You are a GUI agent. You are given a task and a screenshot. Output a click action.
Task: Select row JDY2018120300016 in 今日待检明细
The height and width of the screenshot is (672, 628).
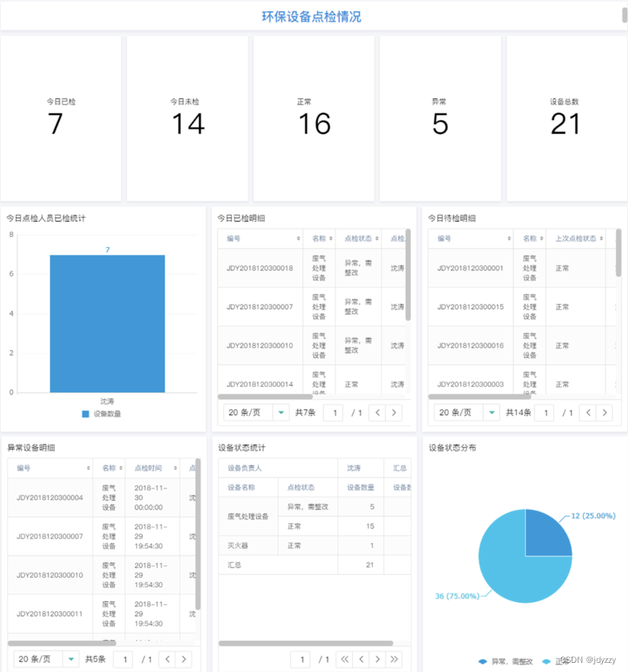[522, 345]
